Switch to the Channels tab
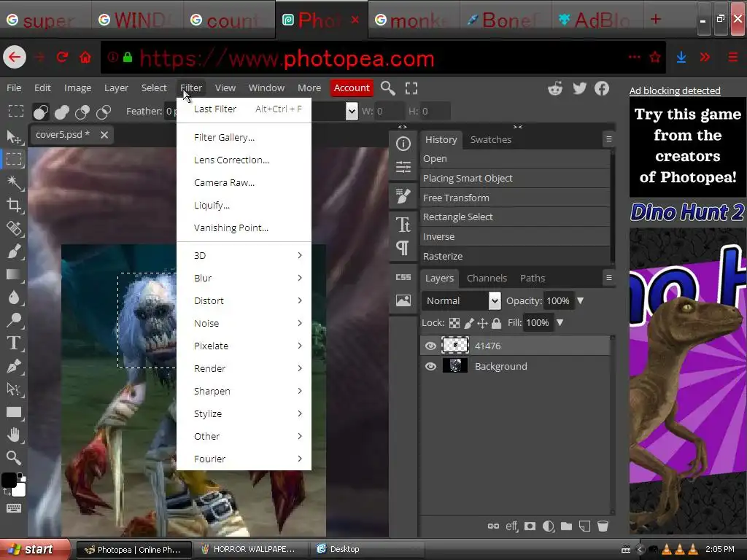Viewport: 747px width, 560px height. click(487, 278)
